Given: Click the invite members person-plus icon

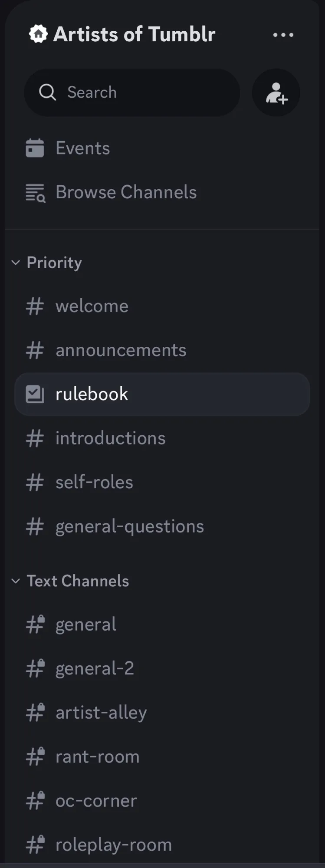Looking at the screenshot, I should [276, 92].
